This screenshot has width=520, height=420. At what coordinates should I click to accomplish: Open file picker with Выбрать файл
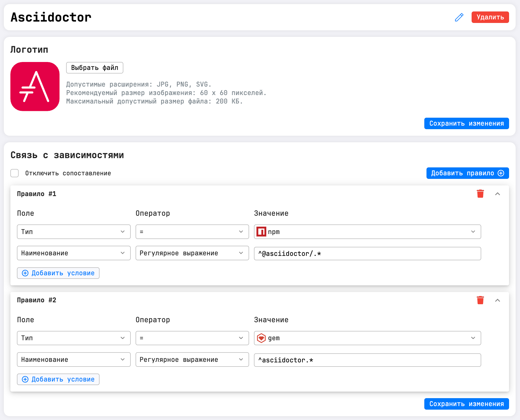95,68
